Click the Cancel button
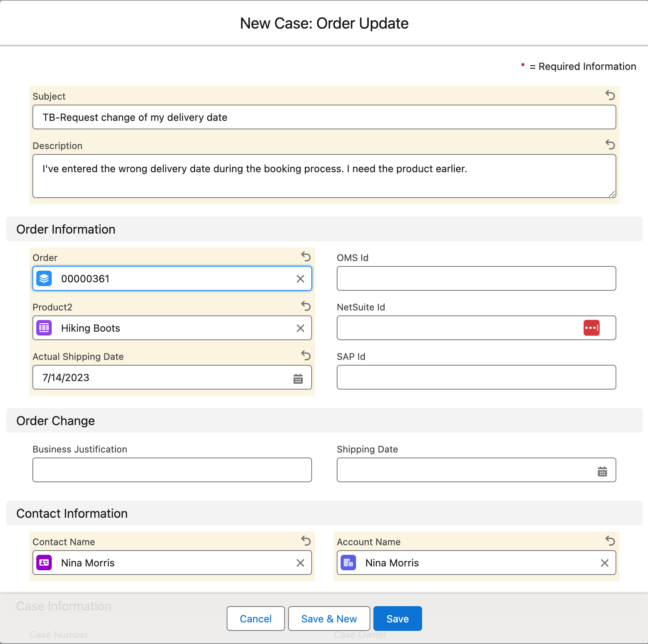 point(256,619)
